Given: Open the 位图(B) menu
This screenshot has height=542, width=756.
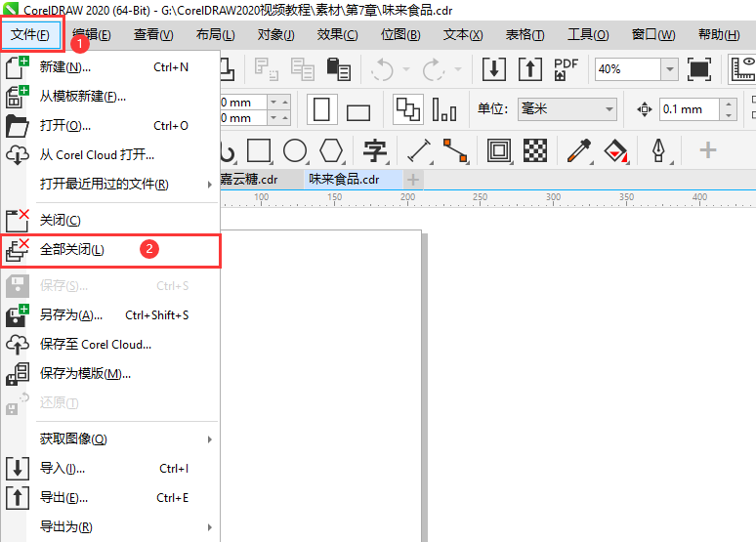Looking at the screenshot, I should [400, 35].
